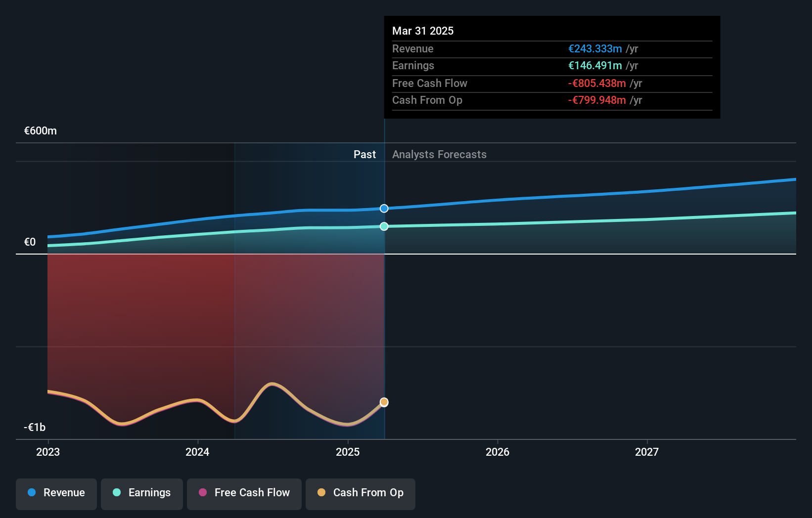Select the Cash From Op data point marker
The image size is (812, 518).
click(384, 402)
